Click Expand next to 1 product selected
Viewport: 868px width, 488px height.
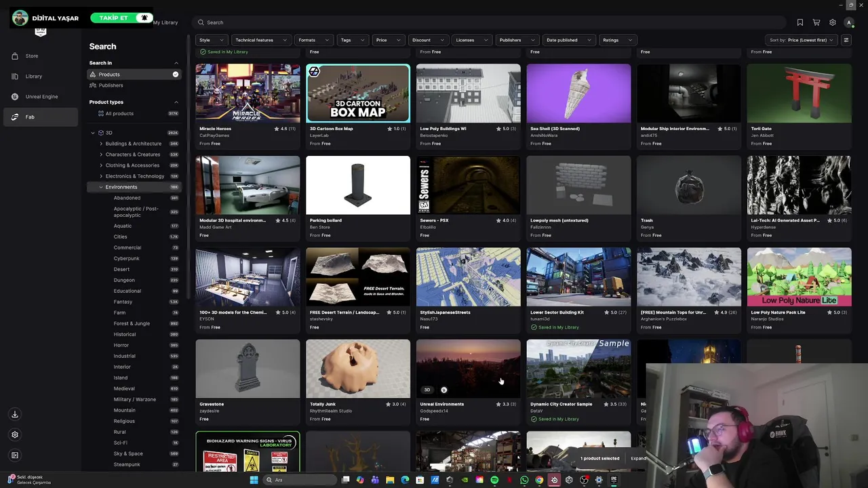click(638, 458)
